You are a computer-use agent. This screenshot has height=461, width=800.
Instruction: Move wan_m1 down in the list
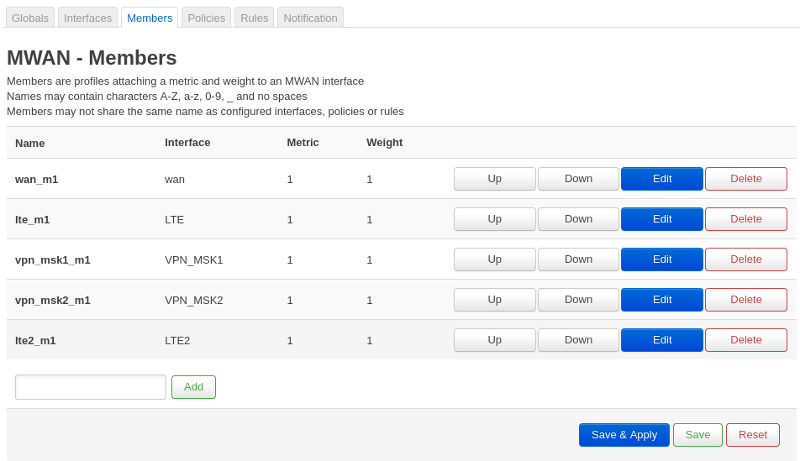click(578, 179)
